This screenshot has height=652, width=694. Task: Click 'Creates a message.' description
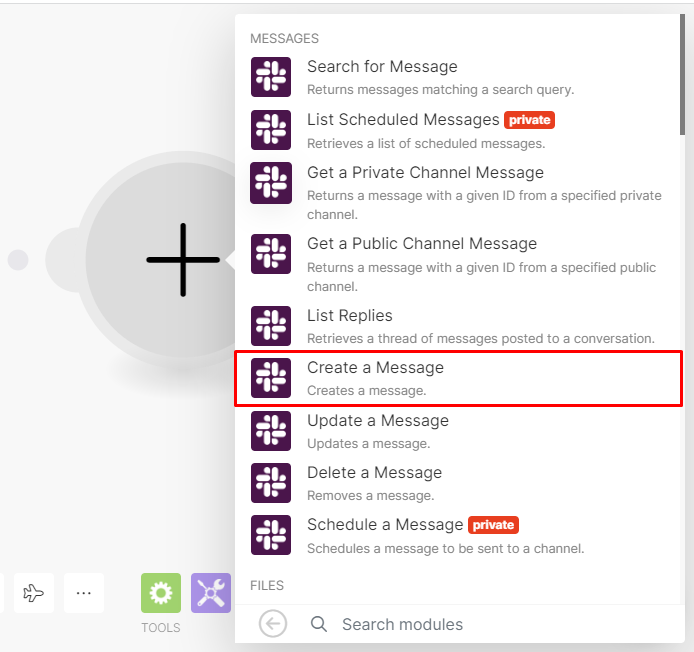click(x=366, y=391)
